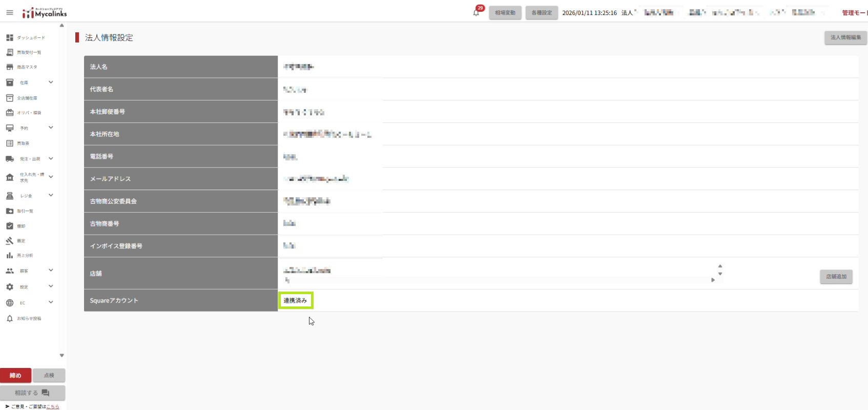
Task: Open the 棚卸 clipboard check icon
Action: [x=10, y=226]
